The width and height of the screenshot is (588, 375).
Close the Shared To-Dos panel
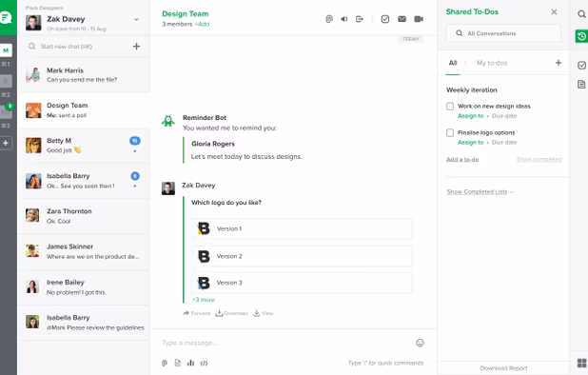554,12
